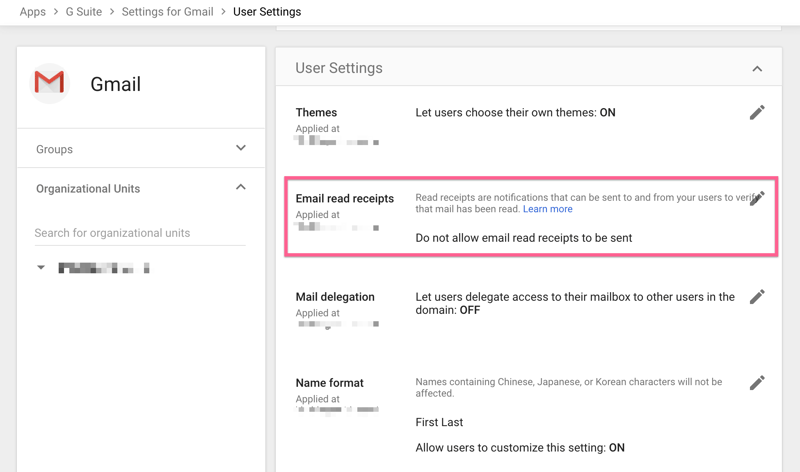This screenshot has height=472, width=800.
Task: Click 'Allow users to customize this setting: ON'
Action: tap(520, 448)
